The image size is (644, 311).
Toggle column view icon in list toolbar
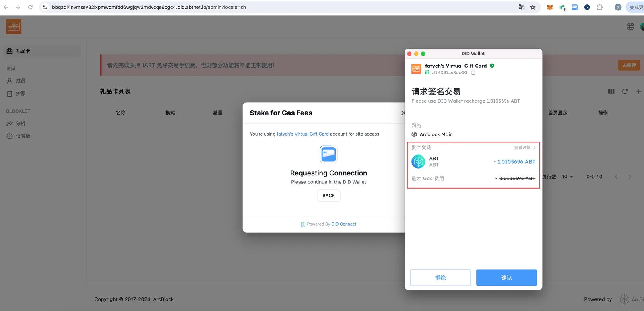coord(611,91)
